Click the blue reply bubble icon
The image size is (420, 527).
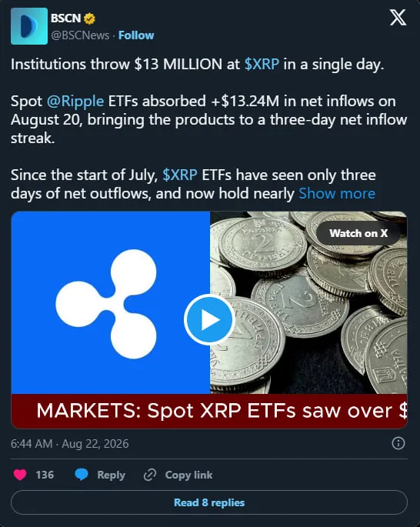point(82,475)
